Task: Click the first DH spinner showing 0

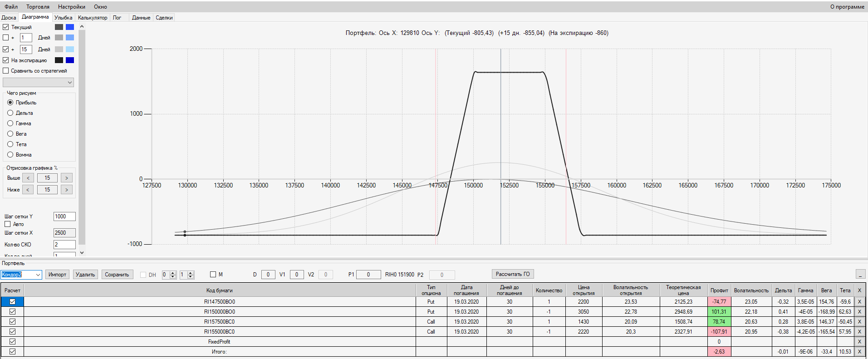Action: (169, 275)
